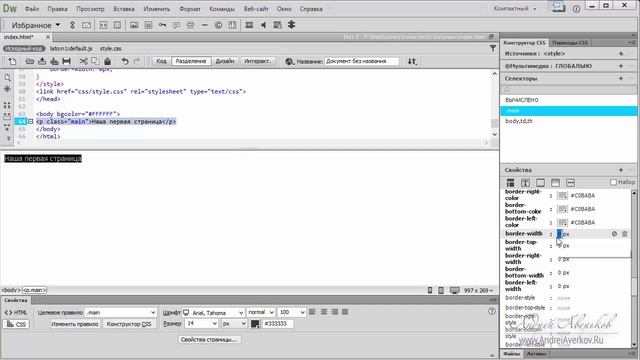
Task: Click the email link insert icon
Action: 87,25
